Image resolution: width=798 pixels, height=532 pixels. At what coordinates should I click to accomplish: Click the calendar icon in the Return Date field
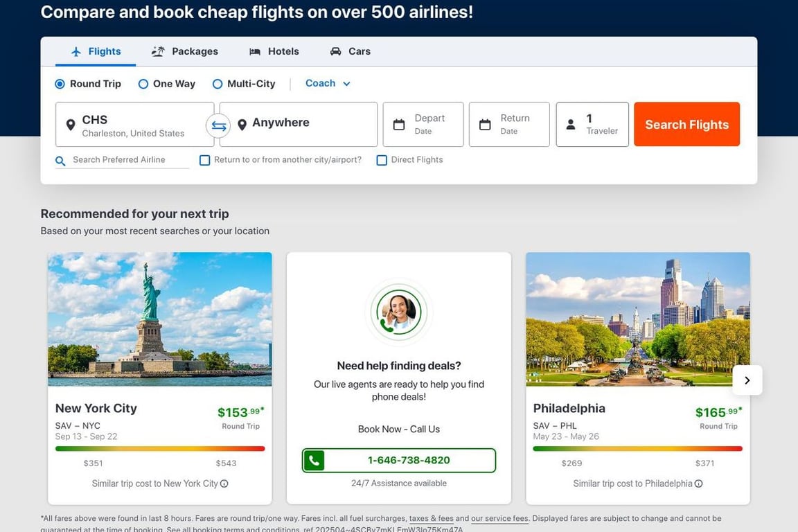pos(485,125)
